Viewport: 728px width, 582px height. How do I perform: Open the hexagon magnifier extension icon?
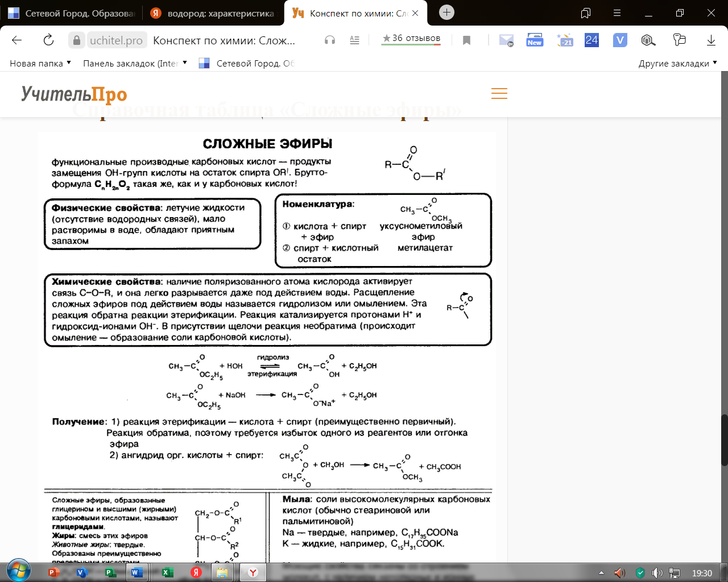point(648,40)
